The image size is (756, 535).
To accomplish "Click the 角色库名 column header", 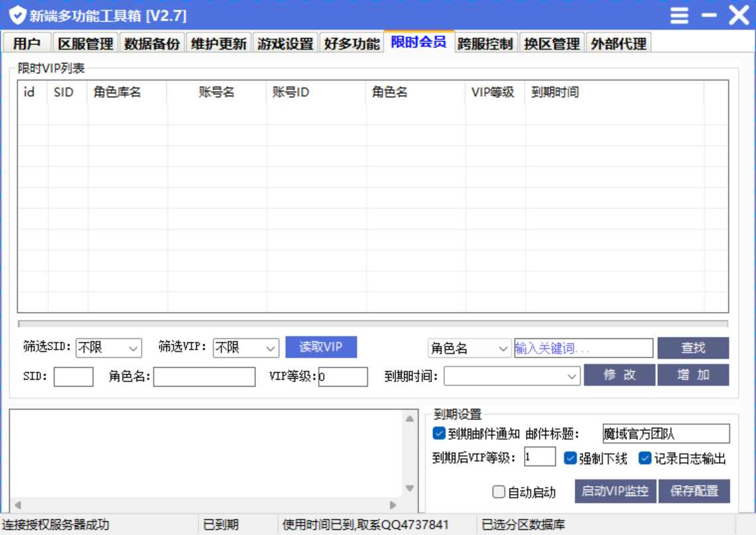I will coord(127,92).
